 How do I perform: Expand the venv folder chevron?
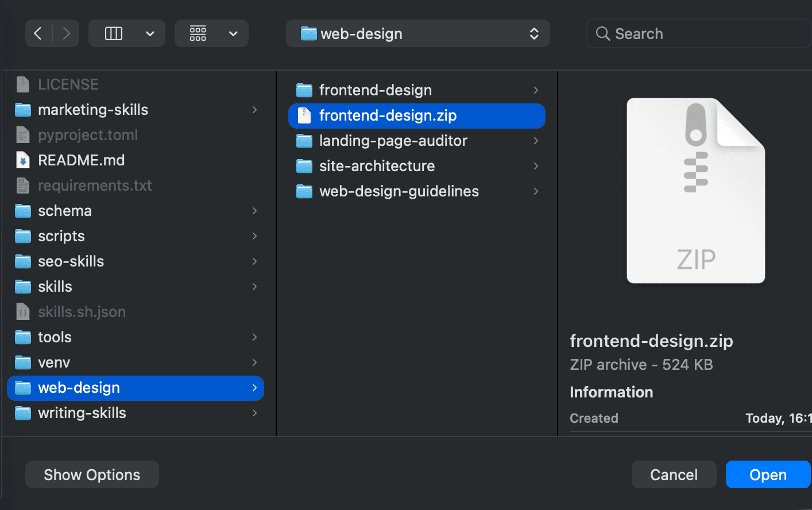[254, 362]
